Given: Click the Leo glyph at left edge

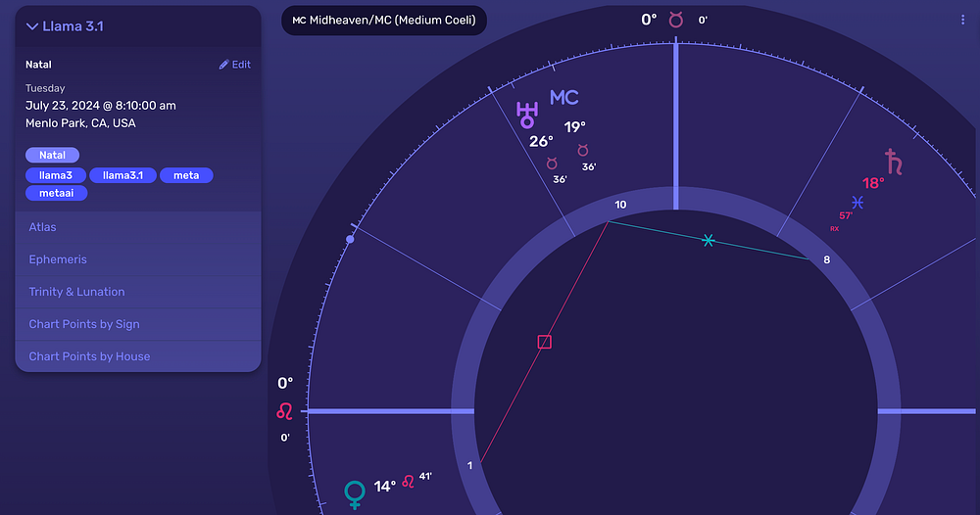Looking at the screenshot, I should 284,411.
